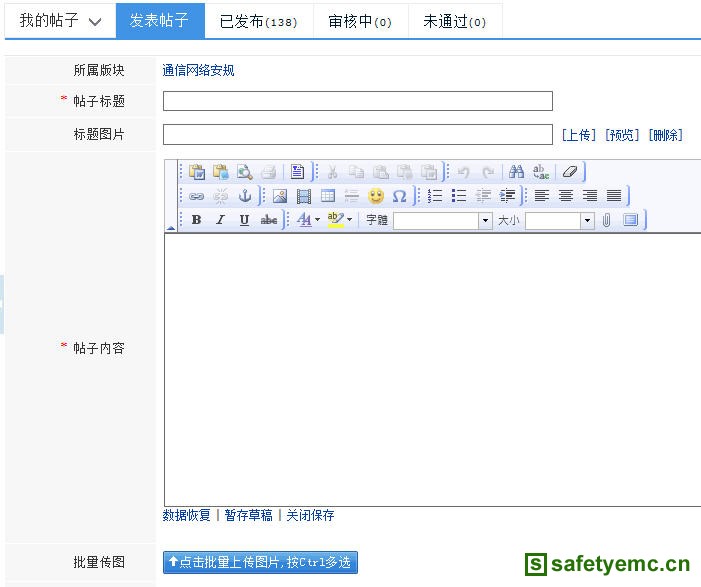
Task: Insert an anchor using the anchor icon
Action: click(x=245, y=196)
